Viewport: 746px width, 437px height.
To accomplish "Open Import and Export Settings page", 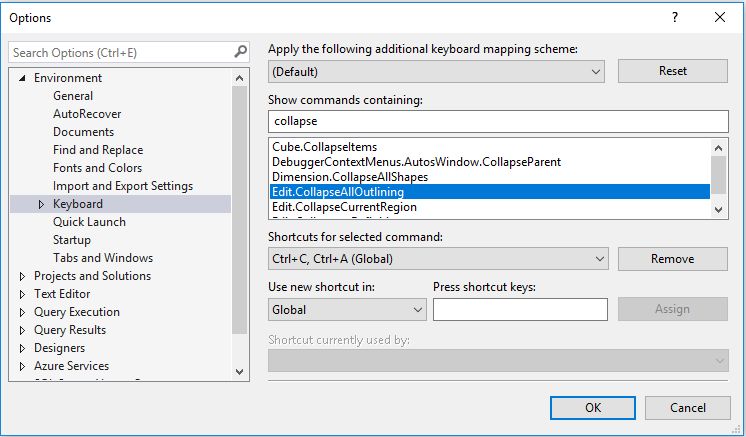I will tap(123, 186).
